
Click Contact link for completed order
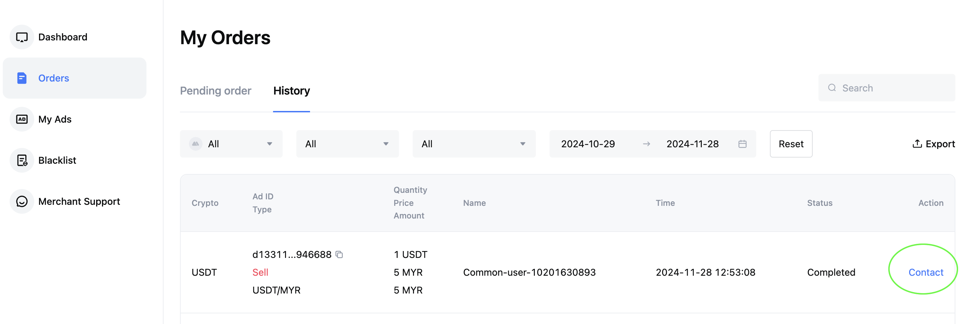pyautogui.click(x=926, y=273)
